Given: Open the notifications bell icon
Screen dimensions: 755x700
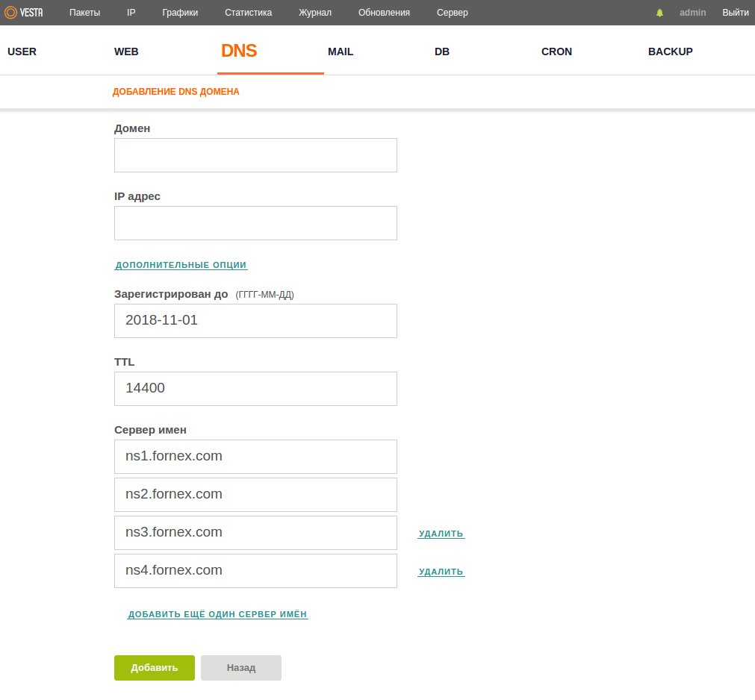Looking at the screenshot, I should click(x=659, y=13).
